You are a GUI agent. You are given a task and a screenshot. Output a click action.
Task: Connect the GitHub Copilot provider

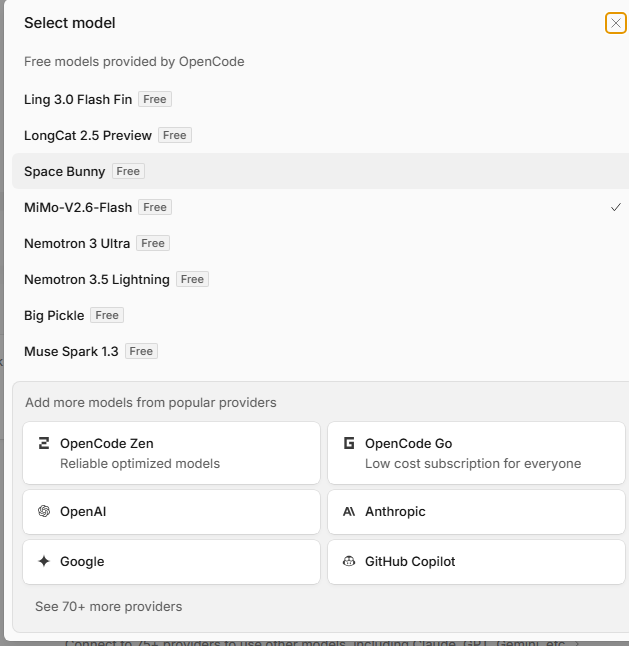[477, 562]
